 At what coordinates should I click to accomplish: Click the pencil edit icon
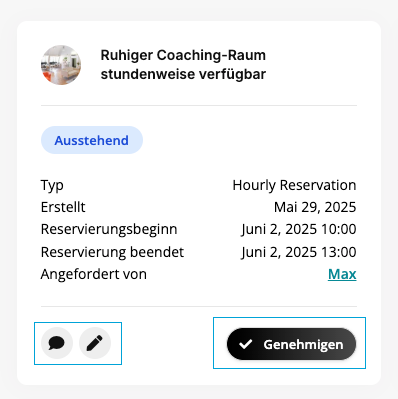click(95, 343)
